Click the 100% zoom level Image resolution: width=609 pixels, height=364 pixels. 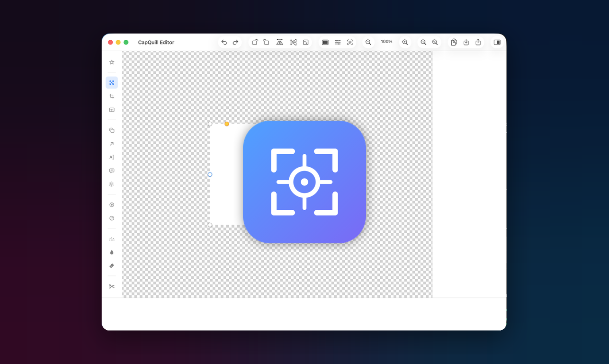tap(386, 42)
